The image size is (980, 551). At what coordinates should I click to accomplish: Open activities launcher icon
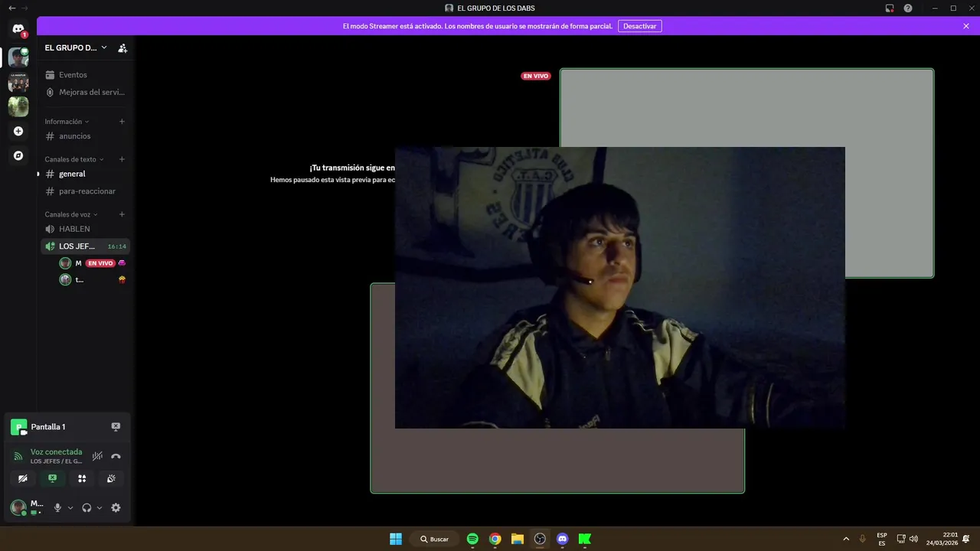tap(82, 478)
